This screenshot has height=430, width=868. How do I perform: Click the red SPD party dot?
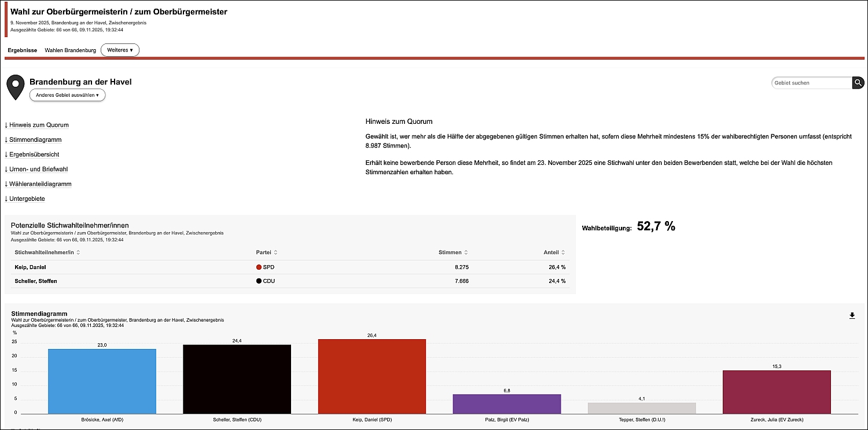coord(259,267)
